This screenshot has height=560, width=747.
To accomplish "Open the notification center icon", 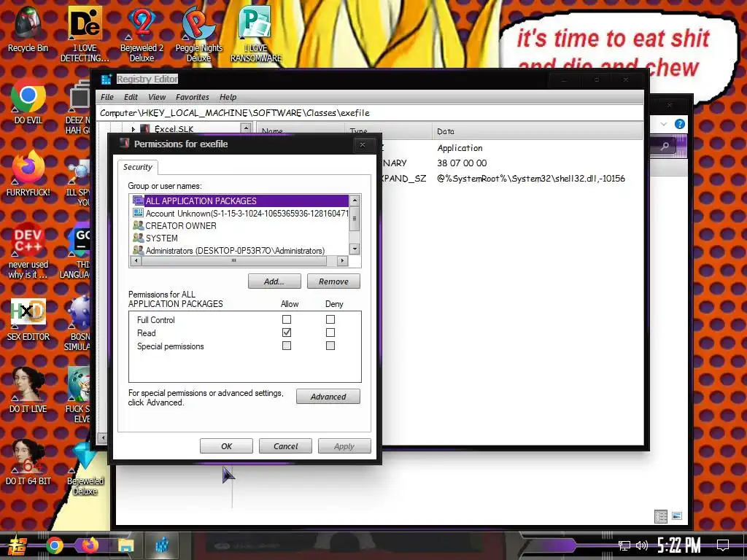I will pos(723,545).
